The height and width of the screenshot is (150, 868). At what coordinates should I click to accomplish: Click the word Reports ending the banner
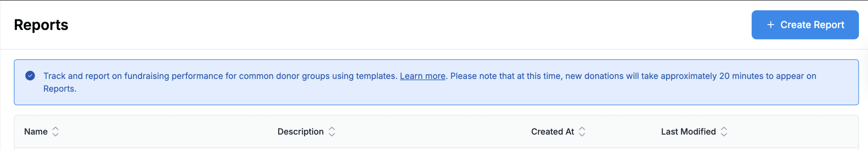[60, 89]
